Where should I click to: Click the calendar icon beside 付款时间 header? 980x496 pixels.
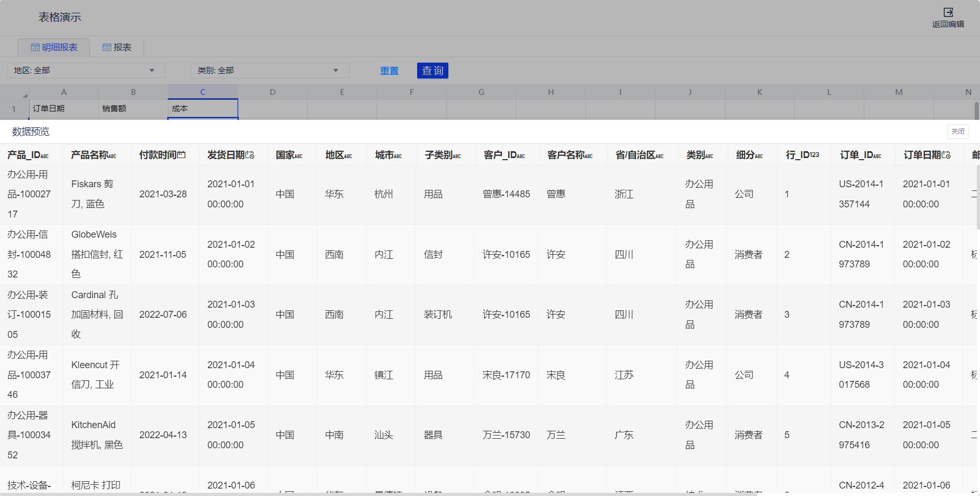181,155
